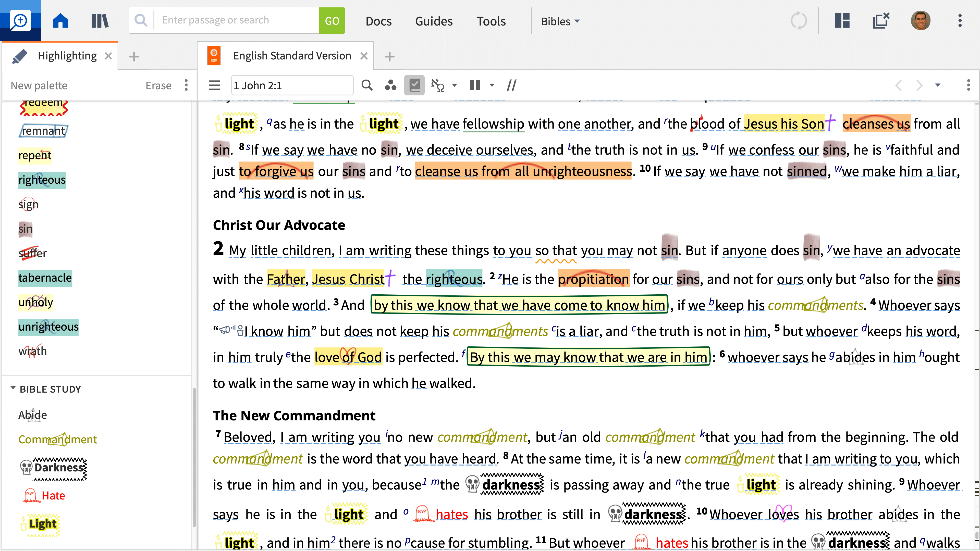Add a new tab beside Highlighting
Viewport: 980px width, 551px height.
134,57
